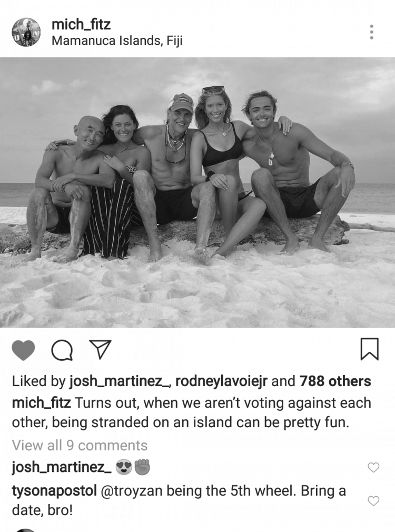This screenshot has width=395, height=532.
Task: Tap the beach group photo
Action: click(x=197, y=192)
